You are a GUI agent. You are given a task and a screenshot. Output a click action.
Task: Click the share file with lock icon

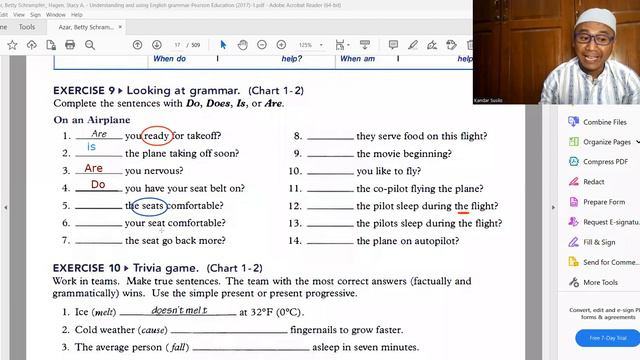click(51, 45)
